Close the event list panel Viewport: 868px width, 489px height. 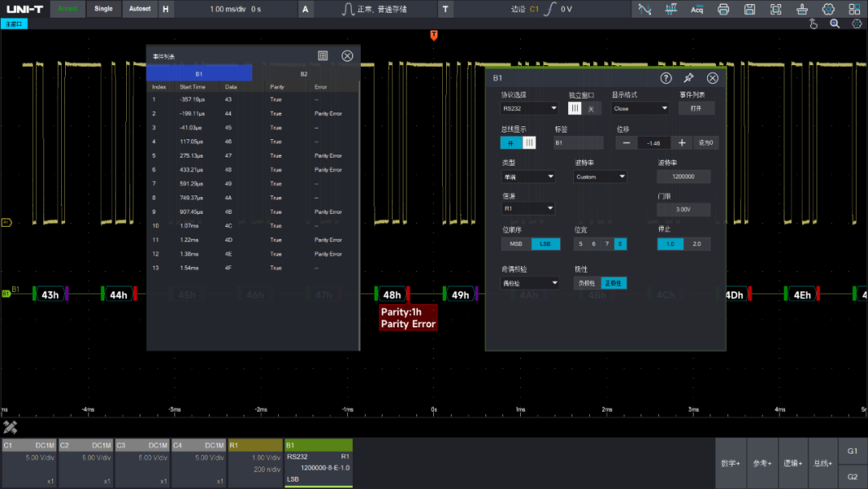347,55
